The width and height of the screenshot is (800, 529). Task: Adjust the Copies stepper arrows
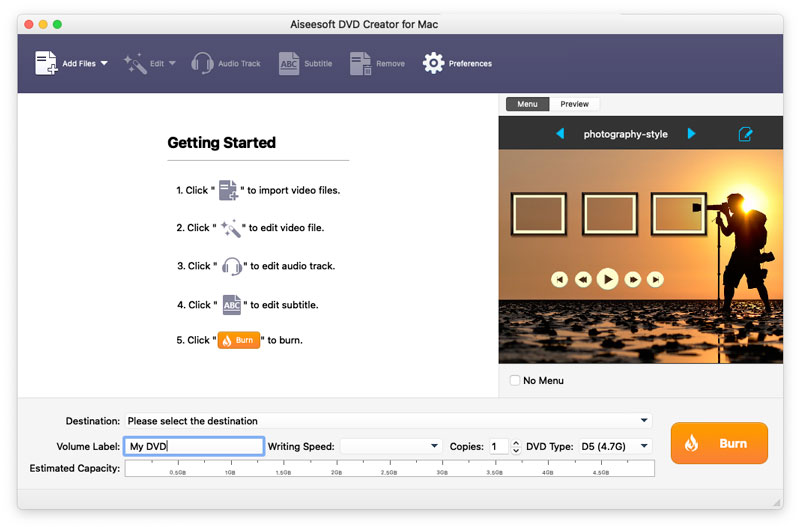[x=516, y=446]
